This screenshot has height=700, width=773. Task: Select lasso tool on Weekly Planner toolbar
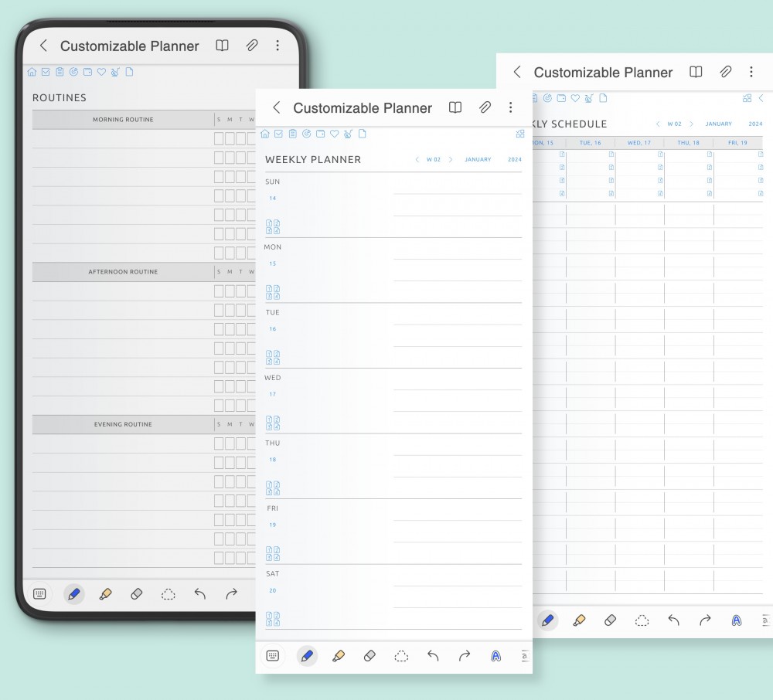(x=401, y=656)
